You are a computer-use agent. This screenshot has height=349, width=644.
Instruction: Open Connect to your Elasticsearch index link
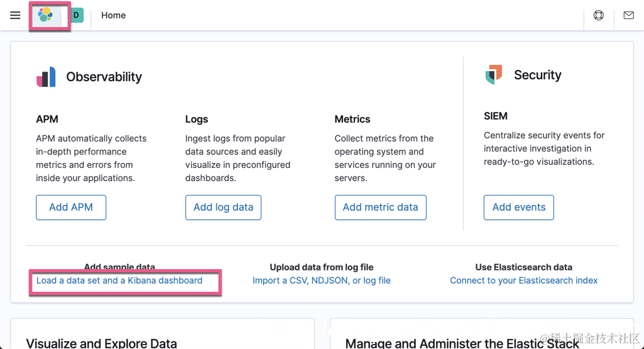click(x=523, y=280)
